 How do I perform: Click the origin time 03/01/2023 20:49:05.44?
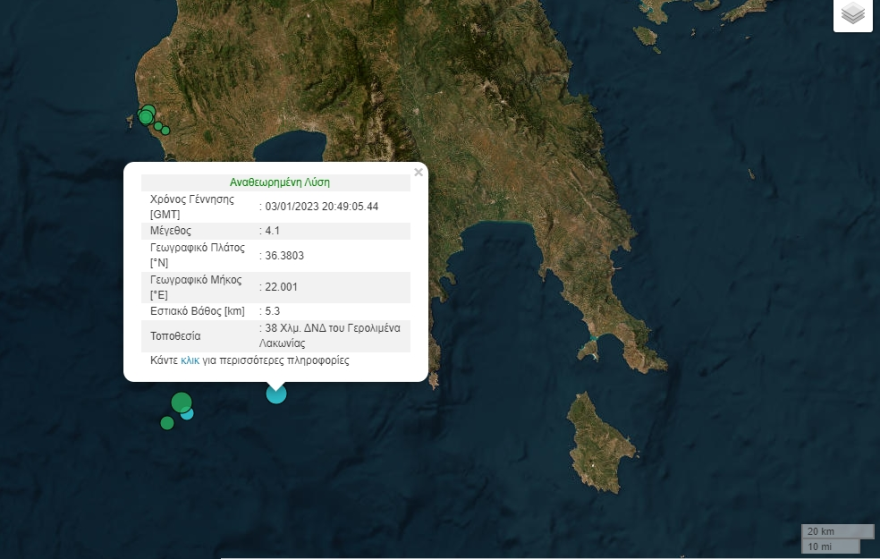[x=321, y=206]
